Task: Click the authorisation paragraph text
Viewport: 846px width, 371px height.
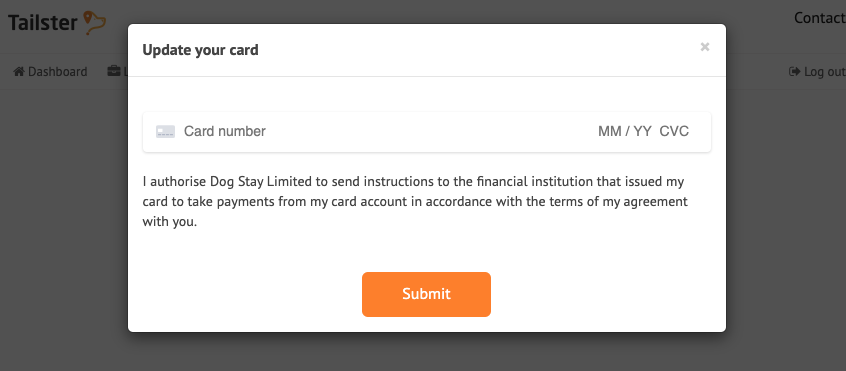Action: (x=415, y=202)
